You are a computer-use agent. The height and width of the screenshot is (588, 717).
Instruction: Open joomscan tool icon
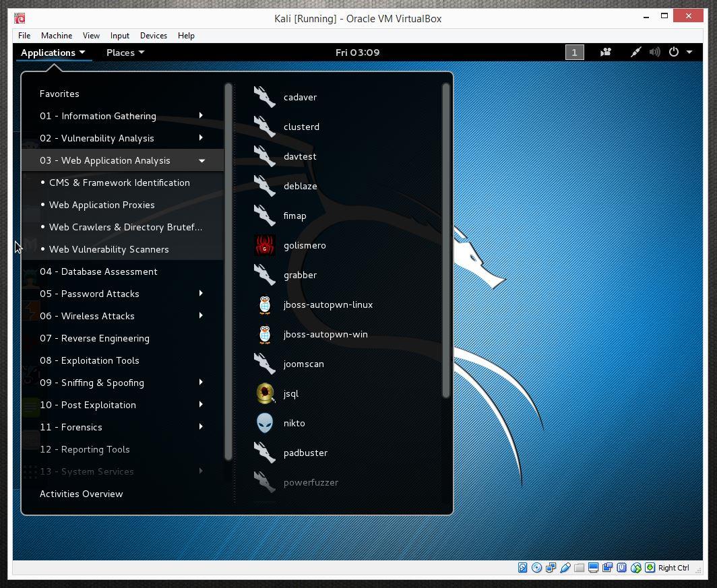pos(264,364)
